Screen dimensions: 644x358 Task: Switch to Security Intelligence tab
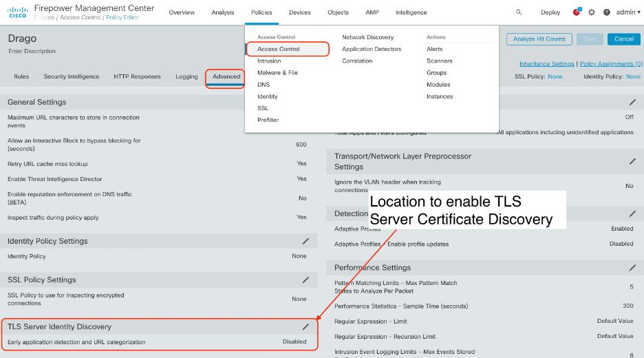tap(72, 76)
